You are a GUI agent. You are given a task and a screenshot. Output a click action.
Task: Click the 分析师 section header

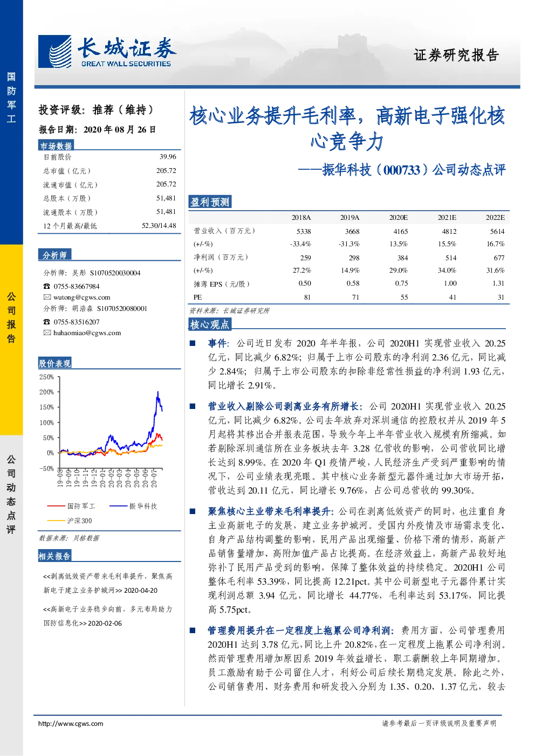pyautogui.click(x=54, y=255)
